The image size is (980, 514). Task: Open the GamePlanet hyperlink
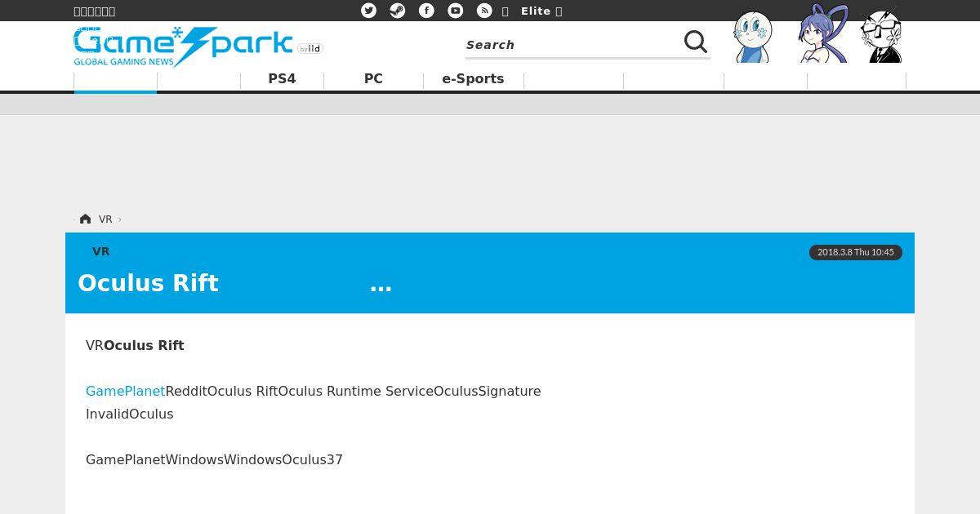pyautogui.click(x=125, y=392)
